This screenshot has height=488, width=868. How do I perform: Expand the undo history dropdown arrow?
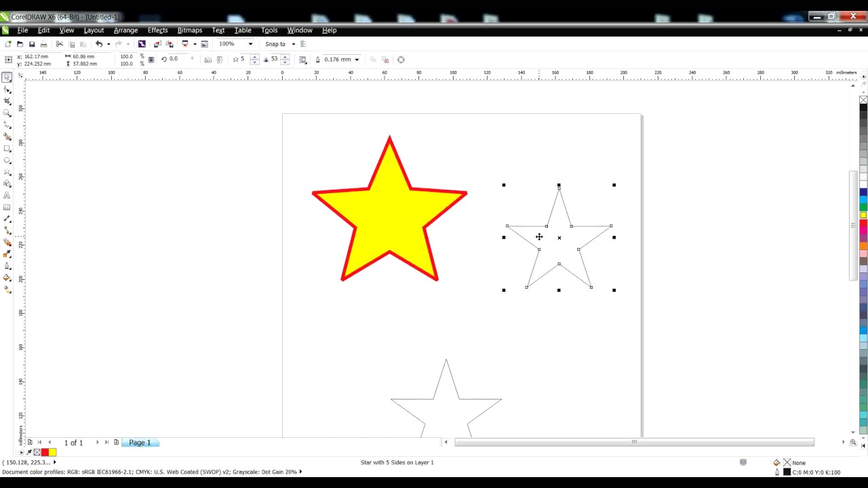[108, 44]
